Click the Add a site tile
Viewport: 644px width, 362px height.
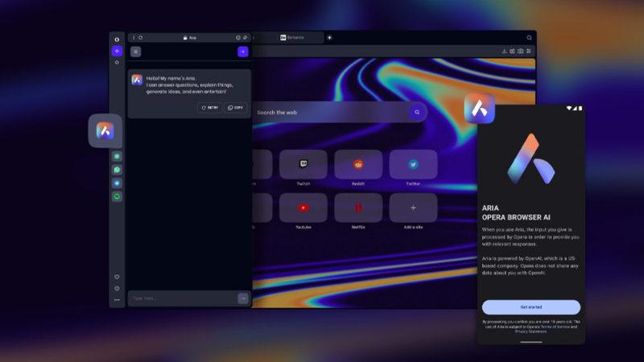(x=413, y=208)
